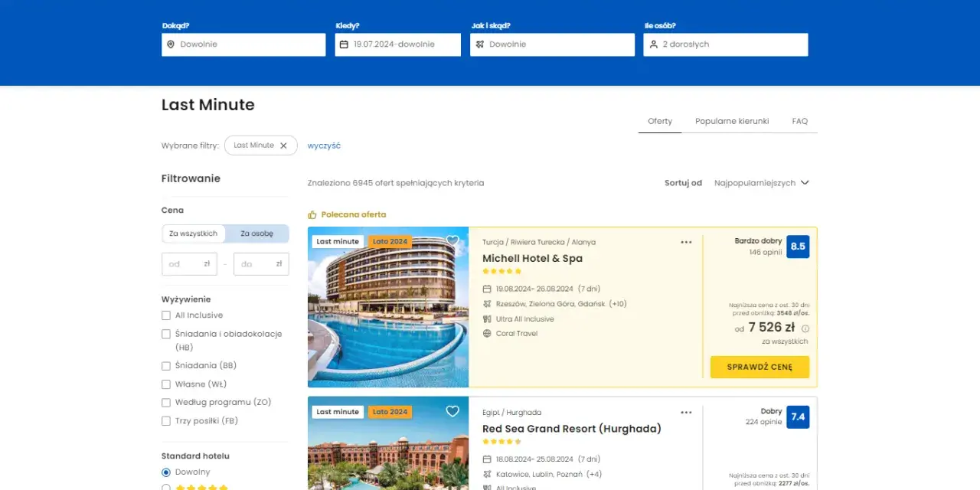This screenshot has width=980, height=490.
Task: Switch price toggle to Za wszystkich
Action: point(194,234)
